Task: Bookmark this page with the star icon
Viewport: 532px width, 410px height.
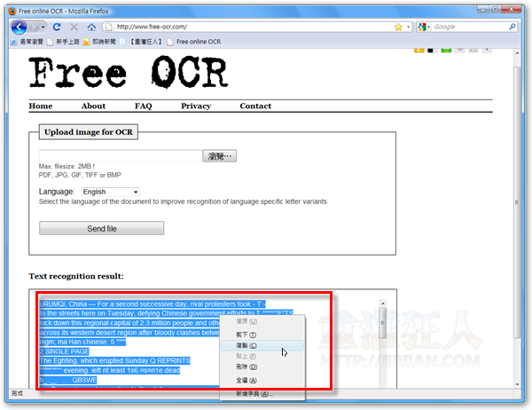Action: (x=398, y=27)
